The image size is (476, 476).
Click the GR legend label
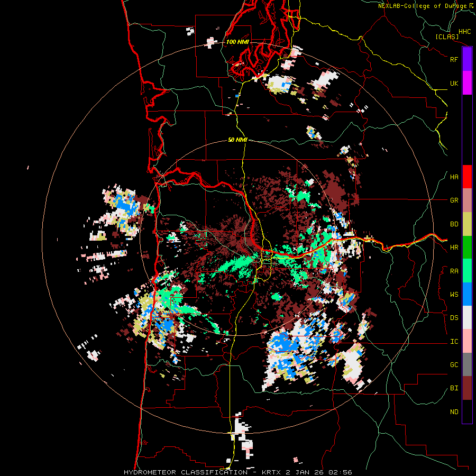pyautogui.click(x=454, y=200)
